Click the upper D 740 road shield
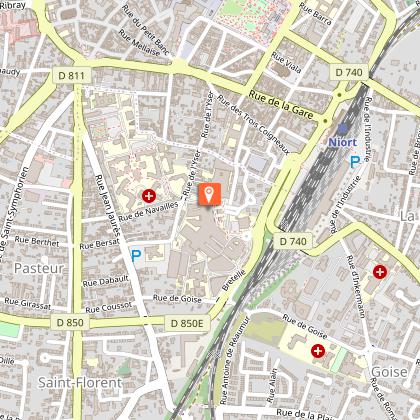 (349, 72)
